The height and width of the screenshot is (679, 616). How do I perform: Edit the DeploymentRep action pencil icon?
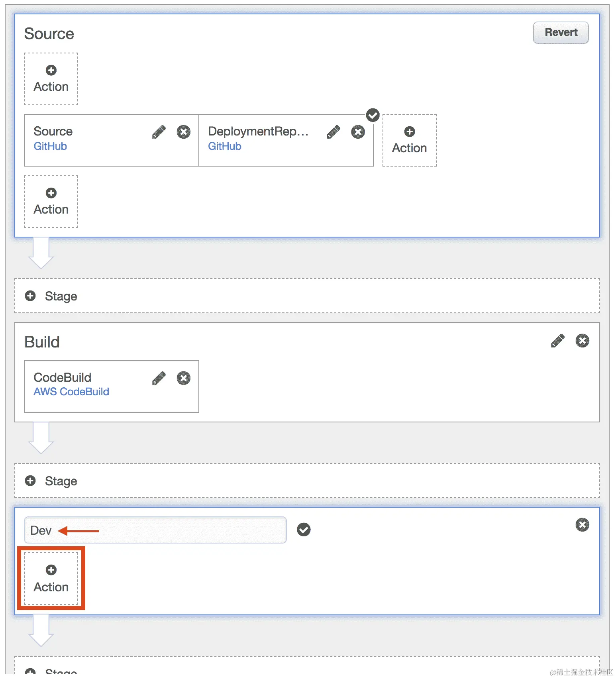pyautogui.click(x=333, y=132)
